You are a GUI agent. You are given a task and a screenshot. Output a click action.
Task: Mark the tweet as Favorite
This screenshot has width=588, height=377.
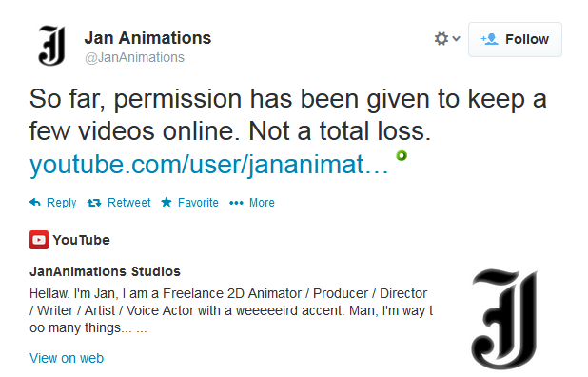(x=189, y=203)
